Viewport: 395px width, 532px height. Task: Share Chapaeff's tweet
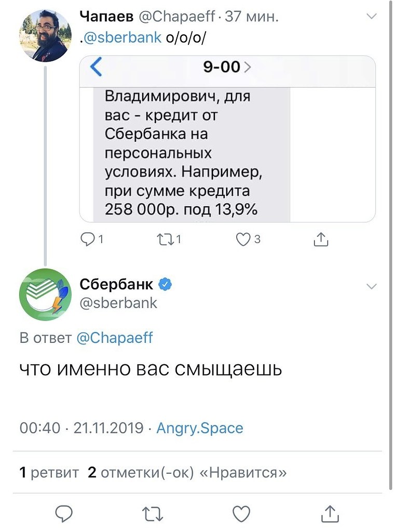(x=321, y=240)
